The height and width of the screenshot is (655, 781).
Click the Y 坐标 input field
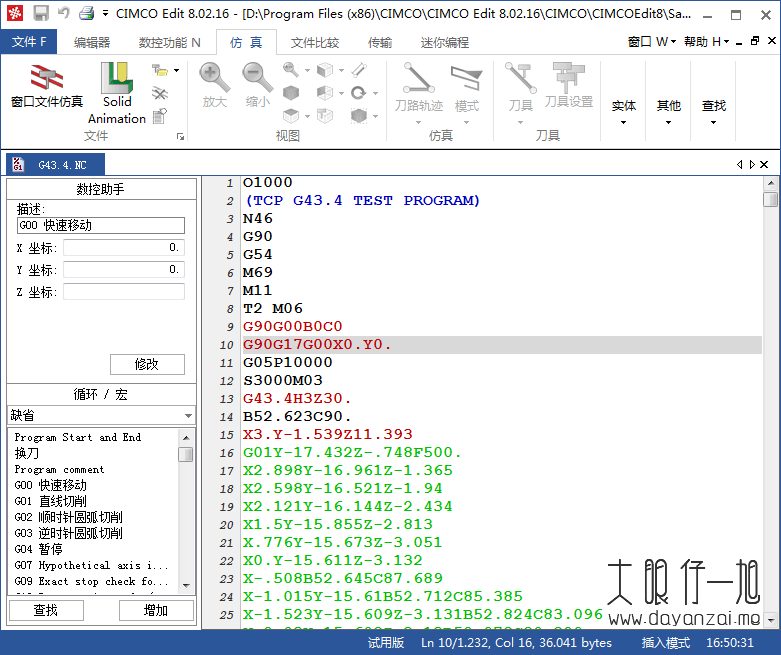click(x=124, y=269)
